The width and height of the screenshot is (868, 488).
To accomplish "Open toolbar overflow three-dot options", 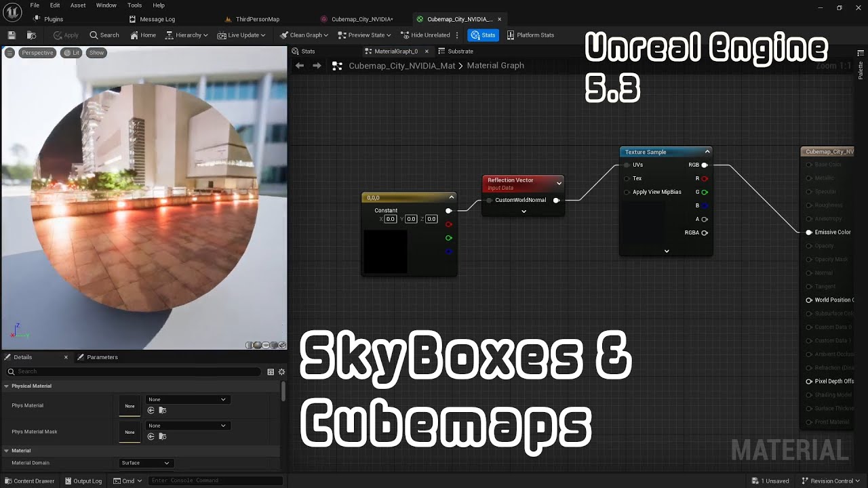I will click(x=457, y=35).
